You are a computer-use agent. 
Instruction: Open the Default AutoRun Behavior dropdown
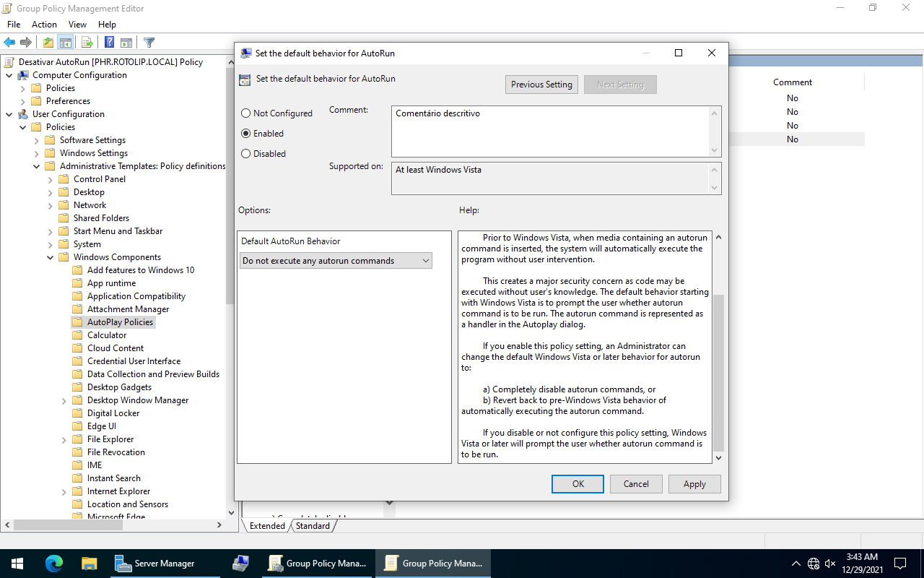pos(336,261)
